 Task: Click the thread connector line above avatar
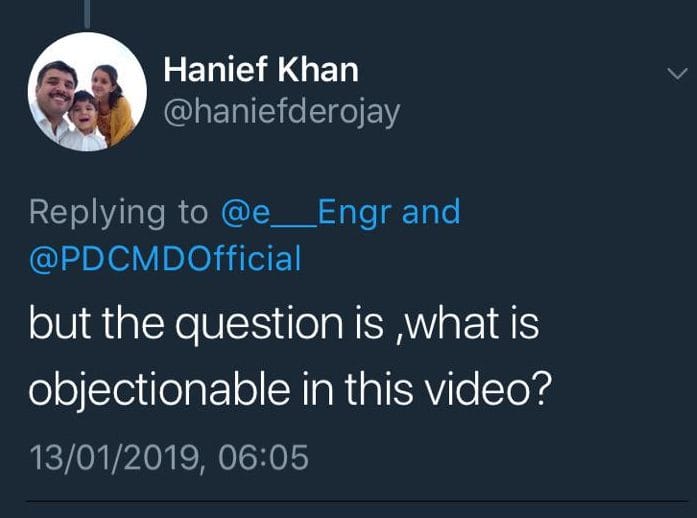point(87,13)
